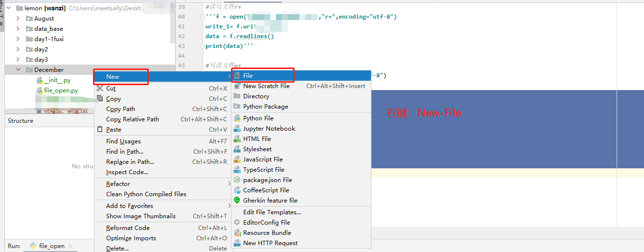Click the Stylesheet CSS icon
Screen dimensions: 644x252
point(237,149)
